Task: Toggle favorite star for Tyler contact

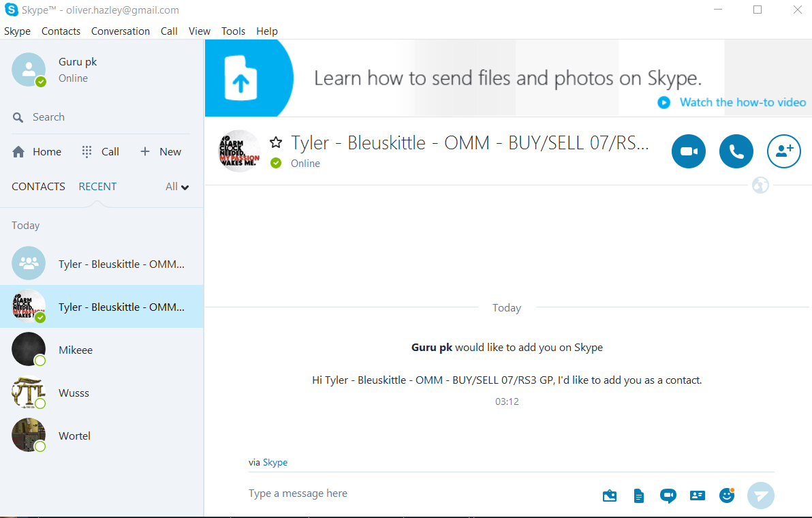Action: (x=276, y=142)
